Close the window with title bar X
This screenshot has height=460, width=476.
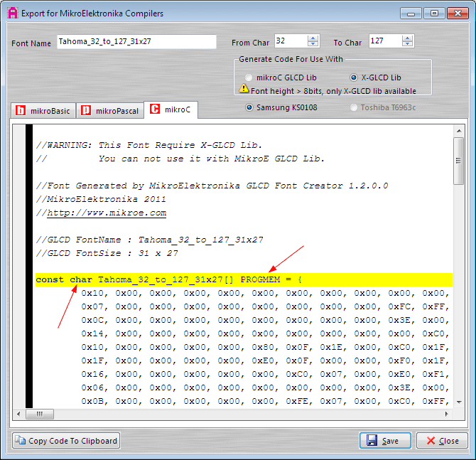coord(458,14)
